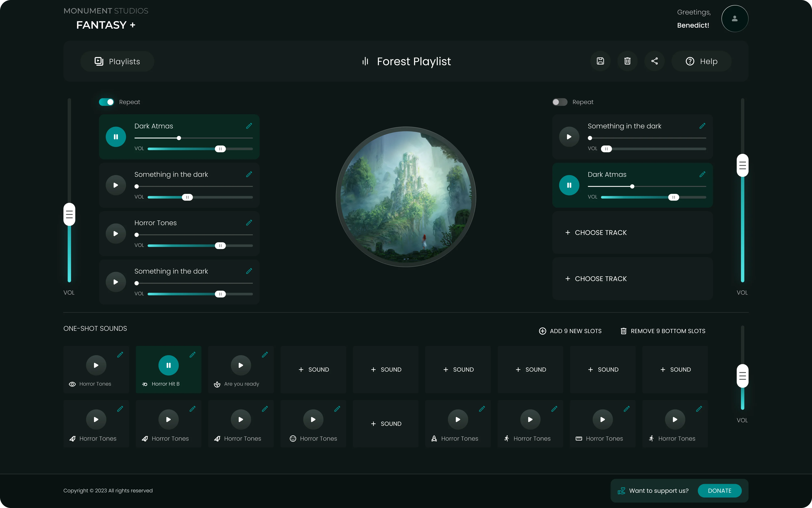Turn off the left column Repeat toggle
This screenshot has height=508, width=812.
click(x=106, y=102)
